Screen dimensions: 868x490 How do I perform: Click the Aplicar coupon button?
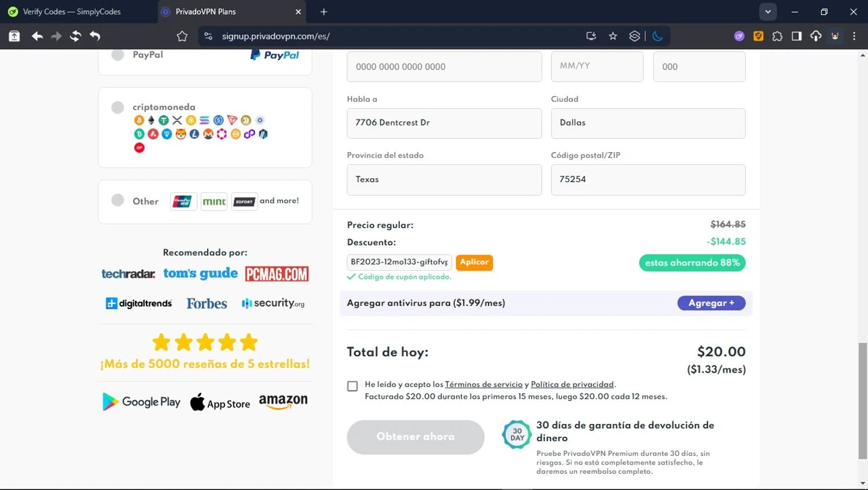pos(474,262)
